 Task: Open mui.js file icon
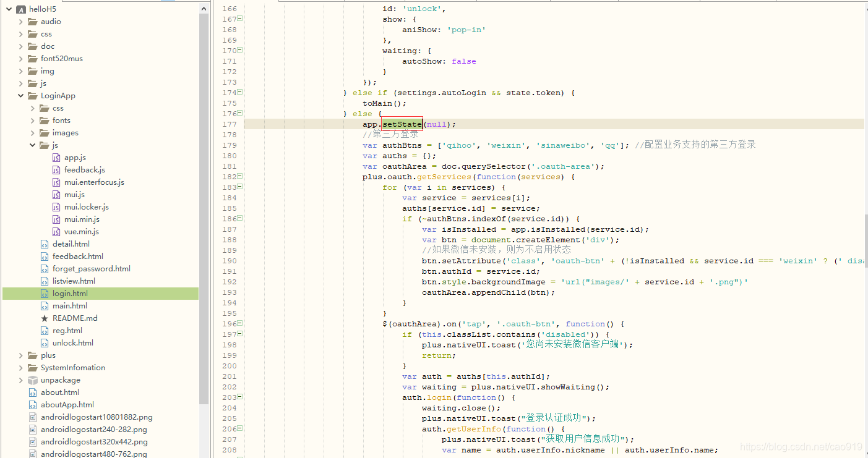pos(56,195)
